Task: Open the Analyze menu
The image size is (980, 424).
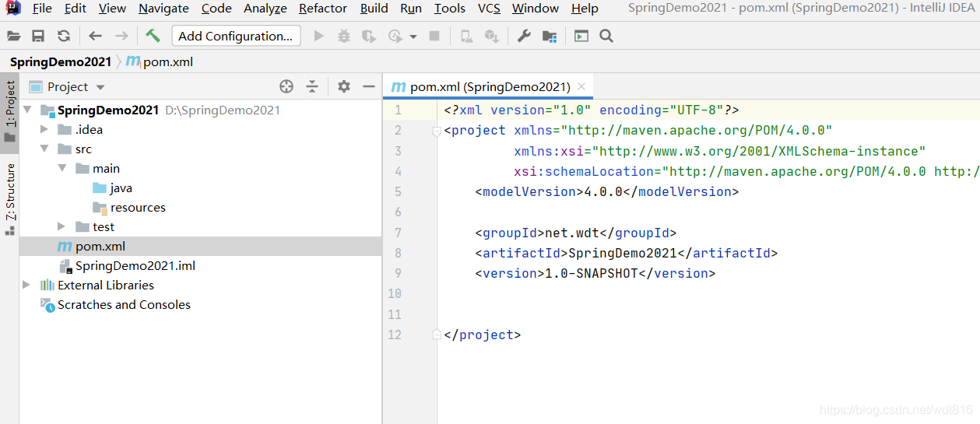Action: (x=265, y=9)
